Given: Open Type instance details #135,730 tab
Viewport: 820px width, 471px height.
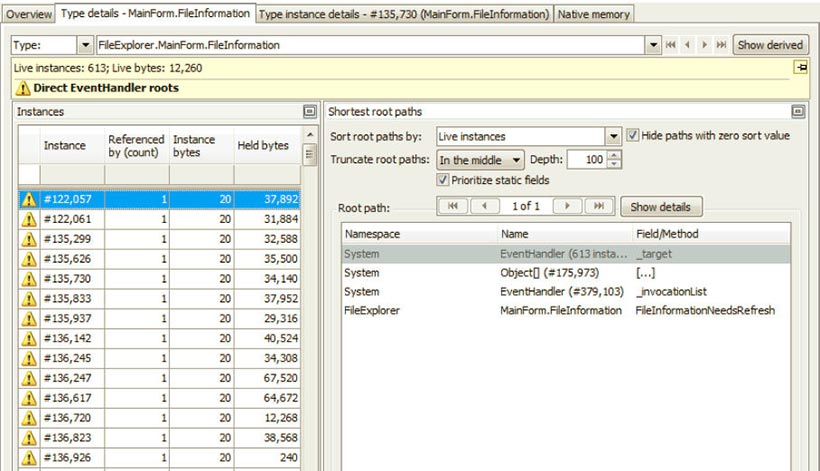Looking at the screenshot, I should (x=404, y=14).
